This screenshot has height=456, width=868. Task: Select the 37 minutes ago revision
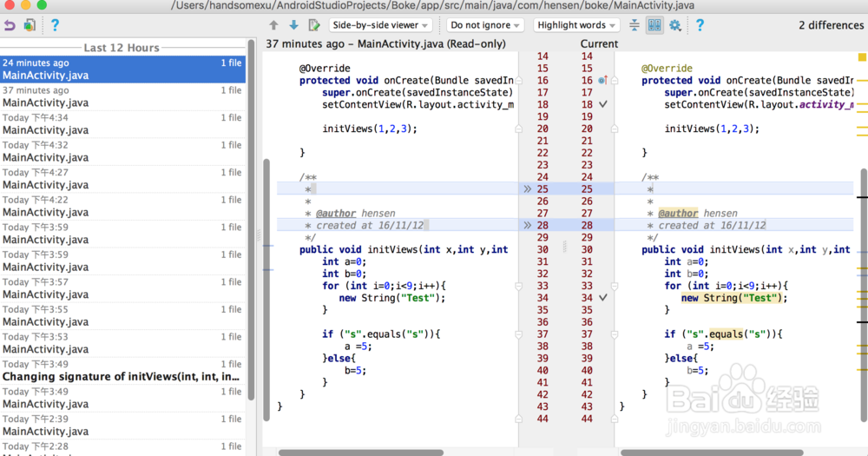point(122,96)
